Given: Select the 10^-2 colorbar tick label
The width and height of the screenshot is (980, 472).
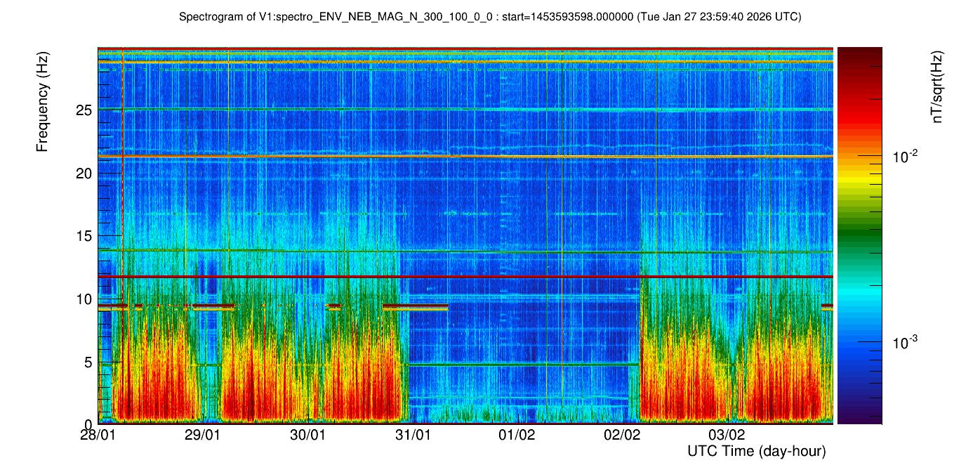Looking at the screenshot, I should [x=904, y=157].
